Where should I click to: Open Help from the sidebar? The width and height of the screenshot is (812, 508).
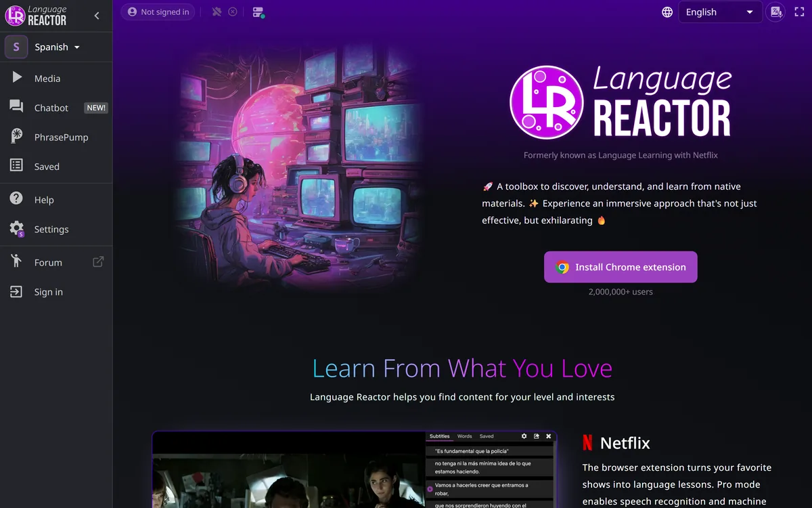click(56, 200)
